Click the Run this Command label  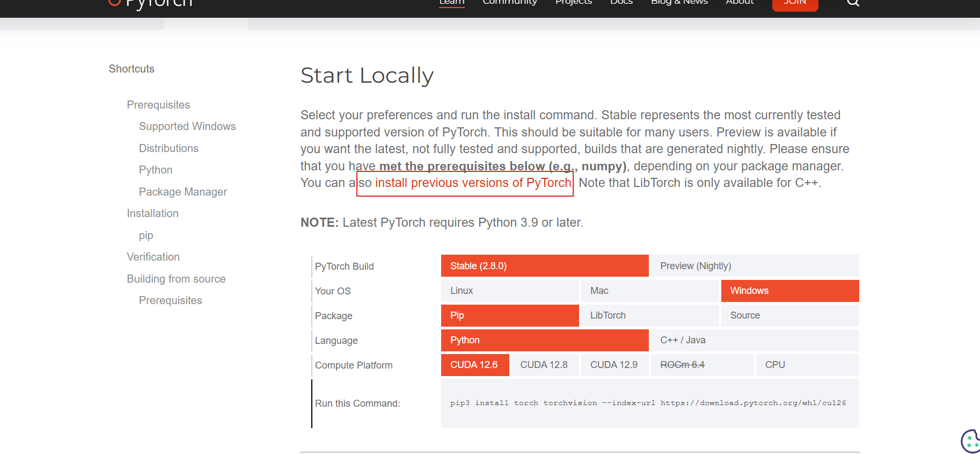357,403
